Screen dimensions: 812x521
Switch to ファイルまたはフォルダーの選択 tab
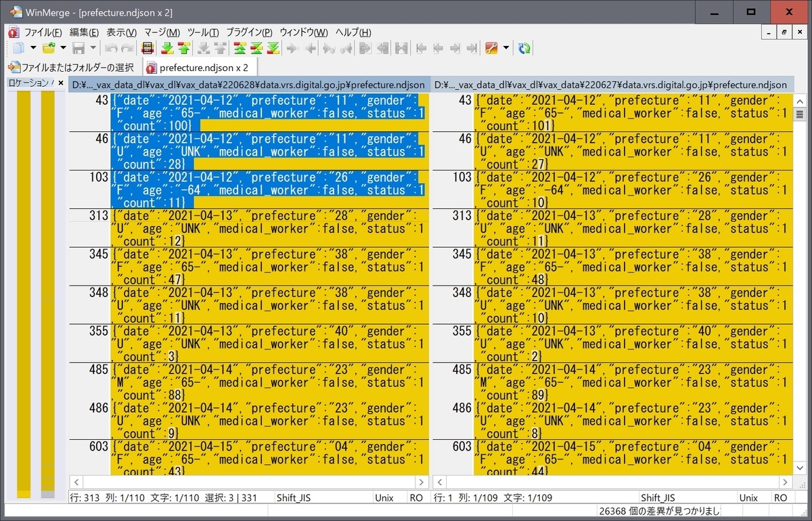click(71, 67)
